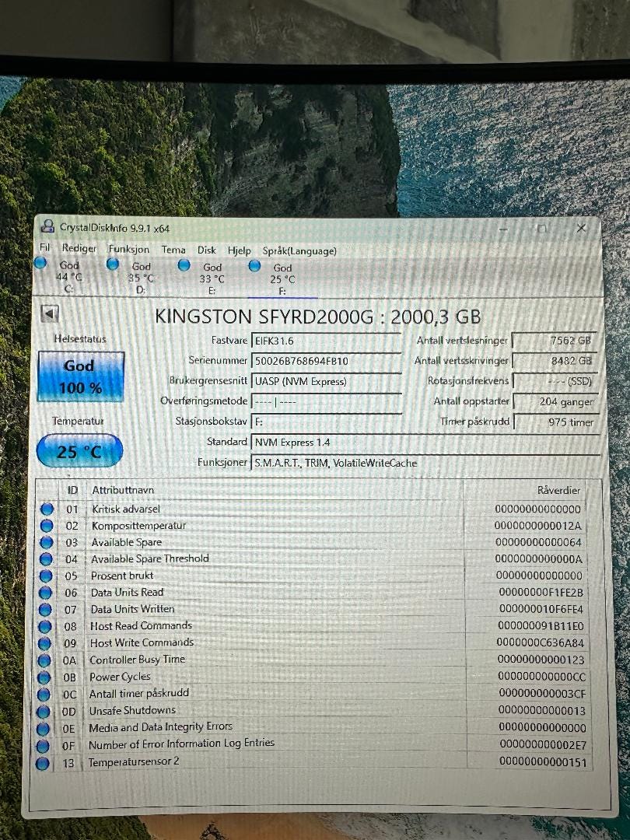
Task: Click status circle for Controller Busy Time row
Action: coord(44,660)
